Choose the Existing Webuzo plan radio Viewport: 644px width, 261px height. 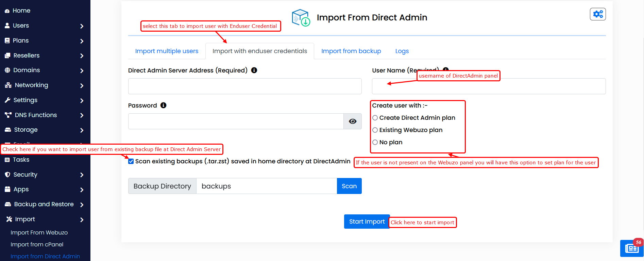[x=375, y=130]
